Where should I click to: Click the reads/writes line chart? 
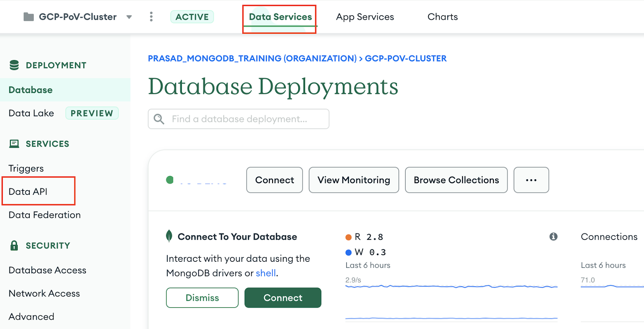[451, 302]
